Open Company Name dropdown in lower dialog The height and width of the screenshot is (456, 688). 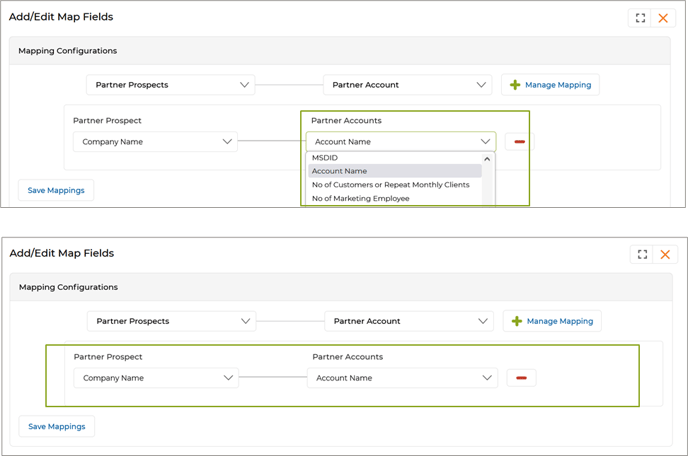pos(156,378)
